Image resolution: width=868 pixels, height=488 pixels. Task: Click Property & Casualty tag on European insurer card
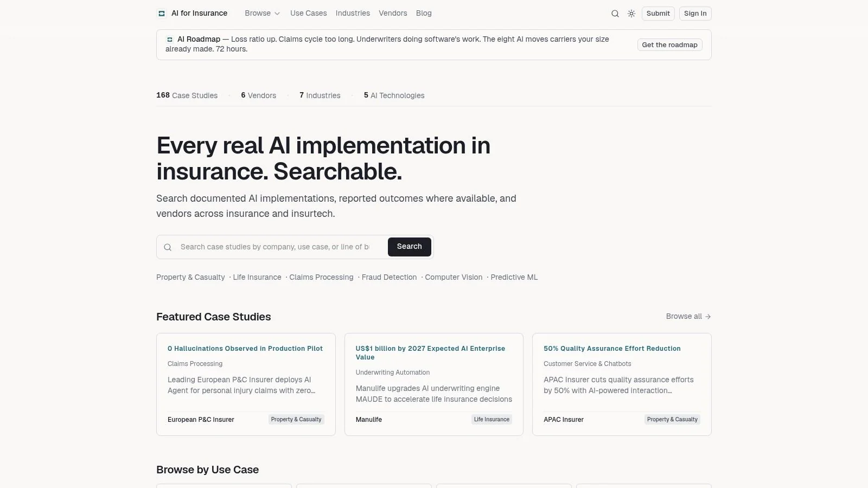click(x=296, y=420)
